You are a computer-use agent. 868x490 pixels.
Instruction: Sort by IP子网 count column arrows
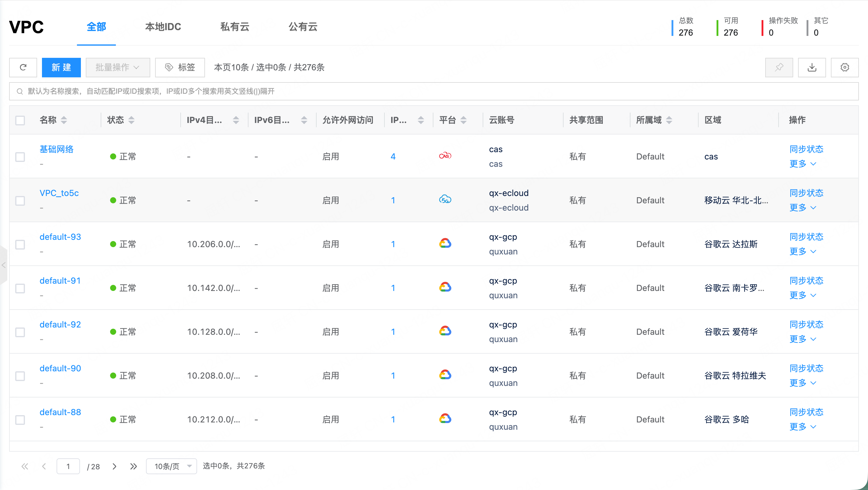tap(421, 120)
